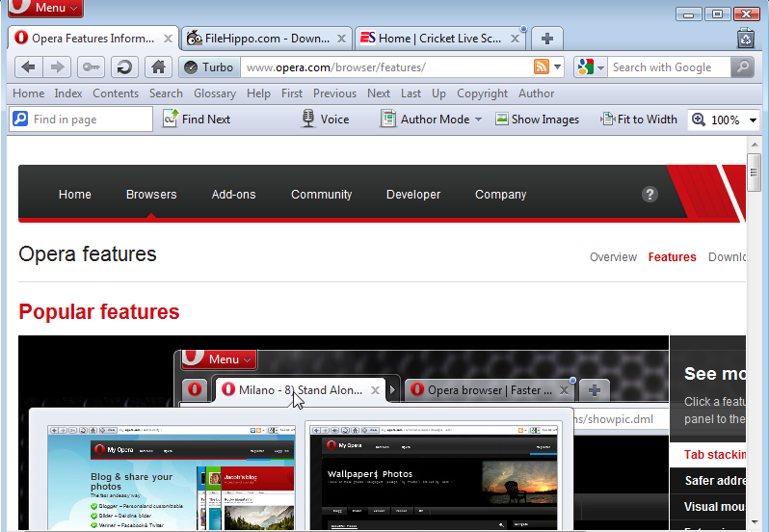Viewport: 769px width, 532px height.
Task: Open the Browsers site menu
Action: [x=151, y=194]
